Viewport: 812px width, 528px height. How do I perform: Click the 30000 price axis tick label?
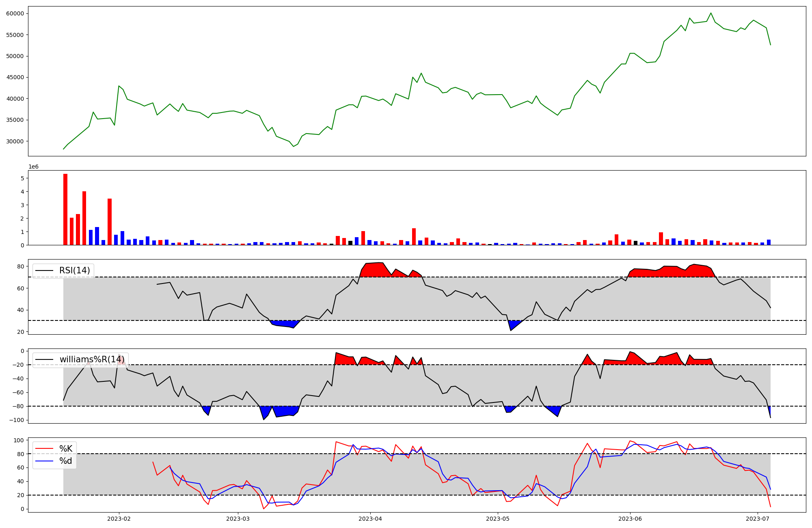tap(15, 141)
